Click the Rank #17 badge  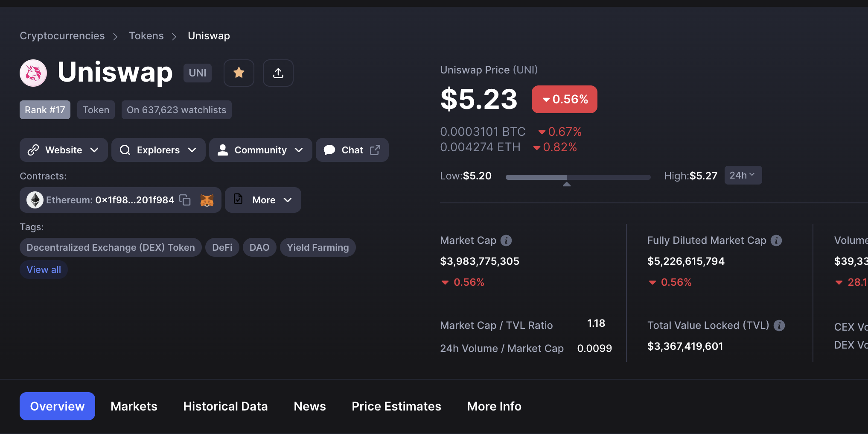[45, 110]
